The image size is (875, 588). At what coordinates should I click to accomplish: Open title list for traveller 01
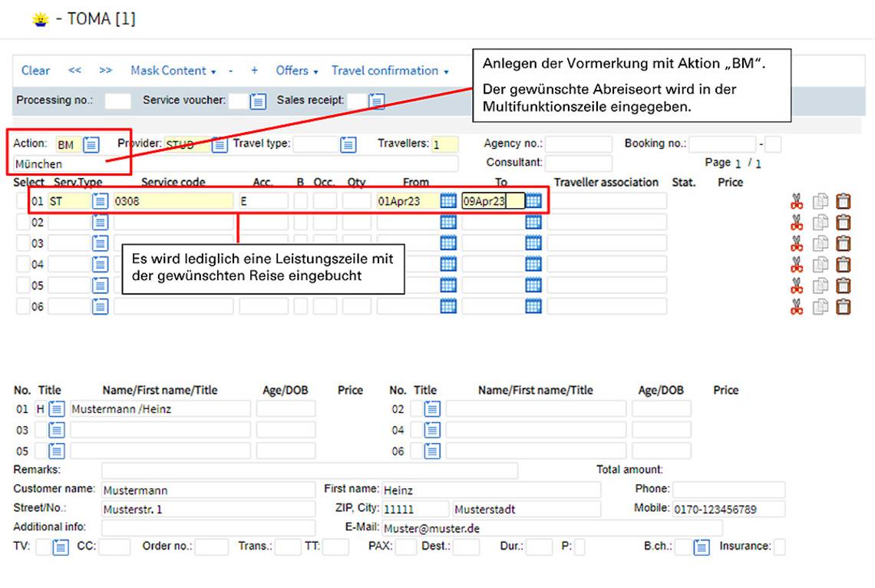(57, 409)
